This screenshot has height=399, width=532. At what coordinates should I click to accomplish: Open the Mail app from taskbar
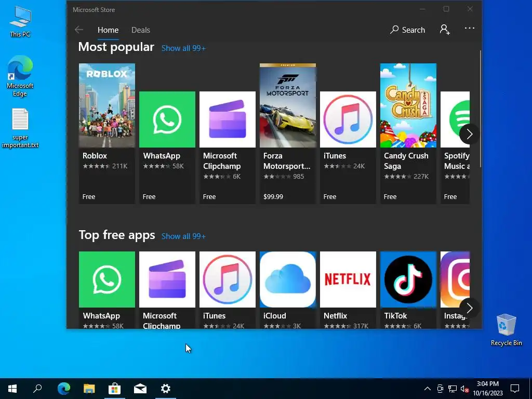click(x=140, y=389)
